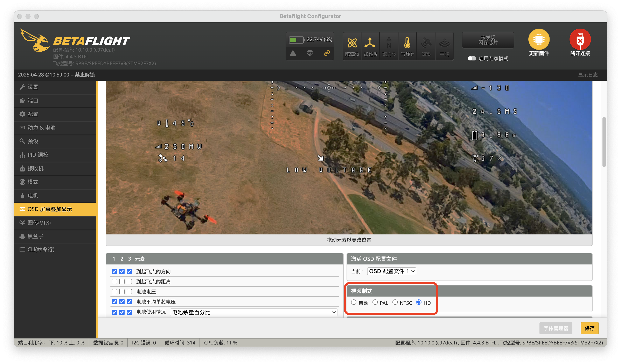Click the accelerometer sensor icon
Viewport: 621px width, 364px height.
click(x=370, y=43)
